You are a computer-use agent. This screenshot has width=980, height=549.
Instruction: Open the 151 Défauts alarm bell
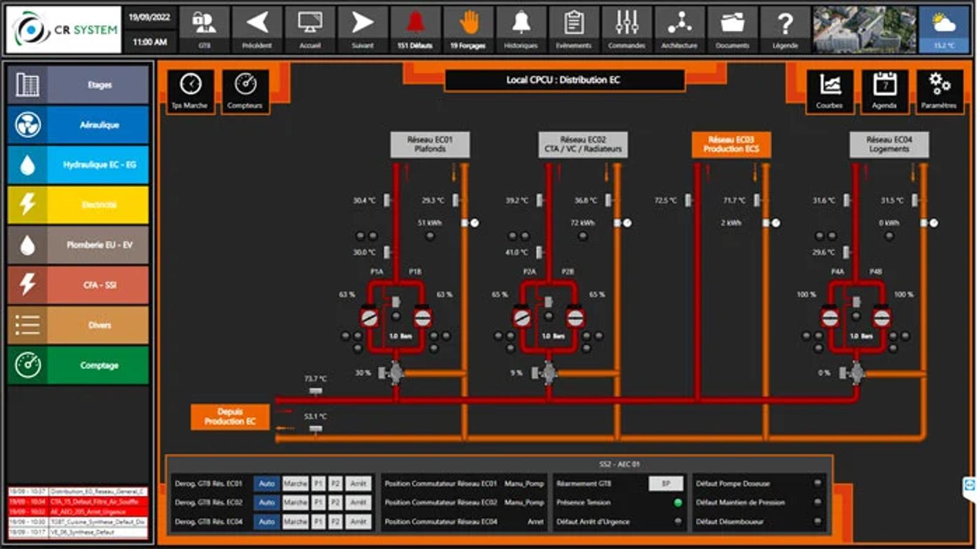pyautogui.click(x=415, y=29)
